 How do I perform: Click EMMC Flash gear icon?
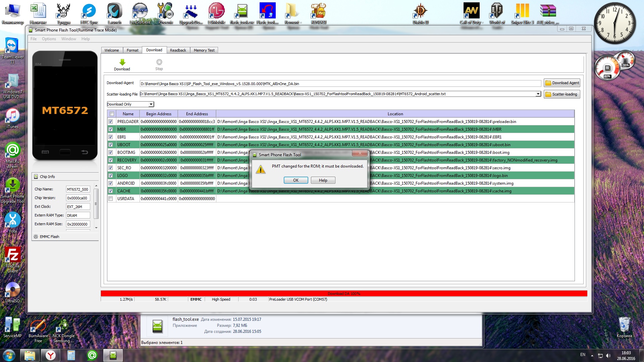pos(36,237)
